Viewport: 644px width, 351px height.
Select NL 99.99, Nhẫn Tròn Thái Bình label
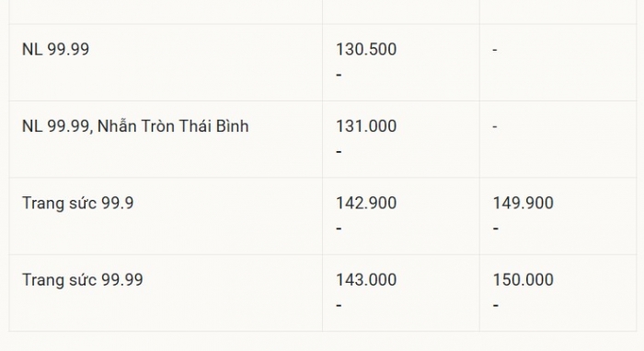point(135,126)
